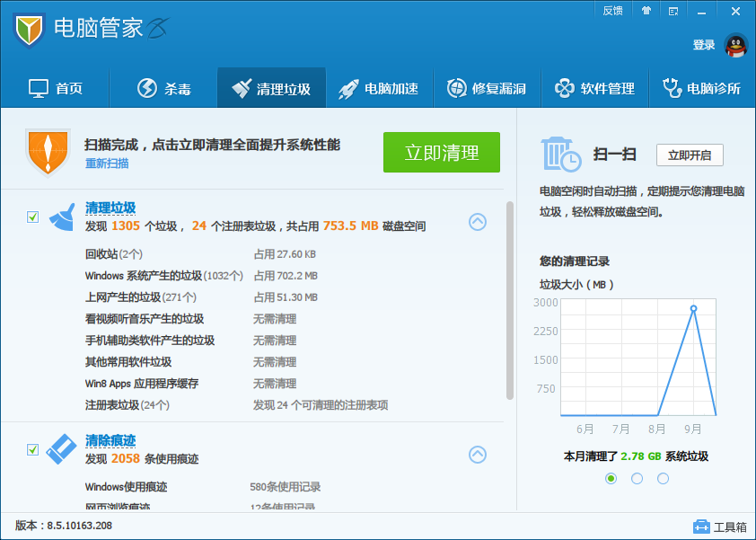Click the 重新扫描 link
The height and width of the screenshot is (540, 756).
click(107, 164)
